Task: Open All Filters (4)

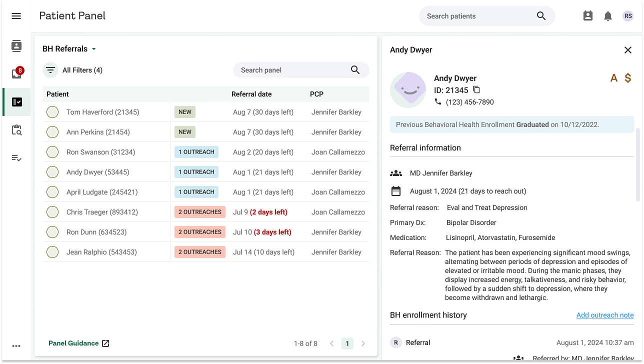Action: (82, 70)
